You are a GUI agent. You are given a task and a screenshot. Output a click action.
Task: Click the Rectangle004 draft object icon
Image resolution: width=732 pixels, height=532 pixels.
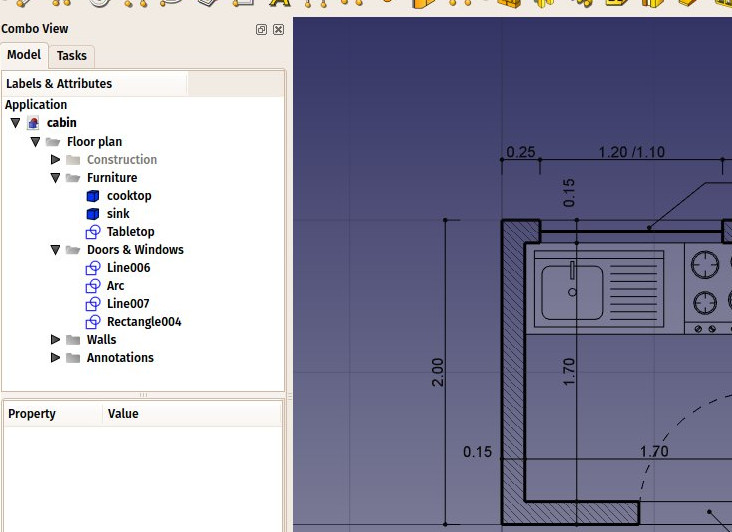(x=93, y=322)
